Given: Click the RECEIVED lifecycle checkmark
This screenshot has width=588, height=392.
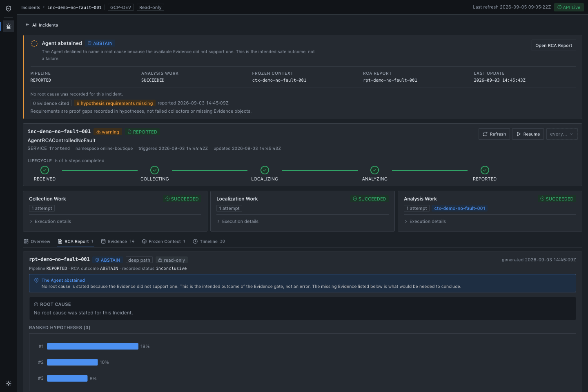Looking at the screenshot, I should tap(45, 170).
